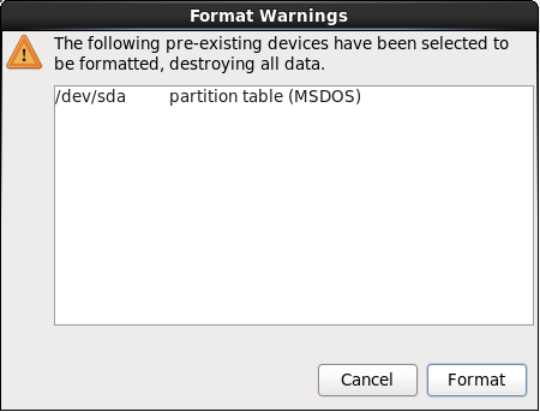Click the orange warning triangle icon
The image size is (540, 412).
click(24, 52)
